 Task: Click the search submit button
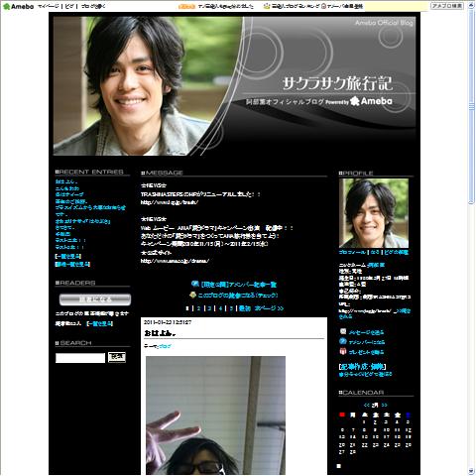coord(117,357)
